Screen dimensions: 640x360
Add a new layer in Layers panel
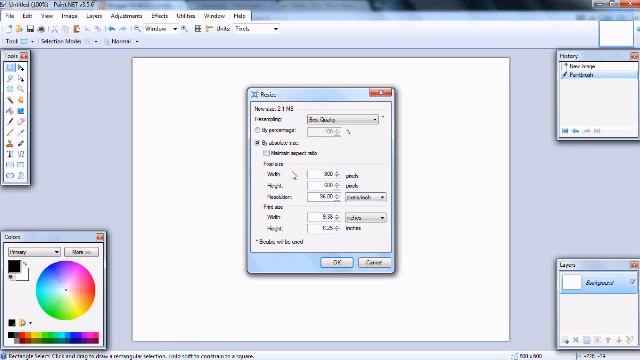(x=565, y=340)
